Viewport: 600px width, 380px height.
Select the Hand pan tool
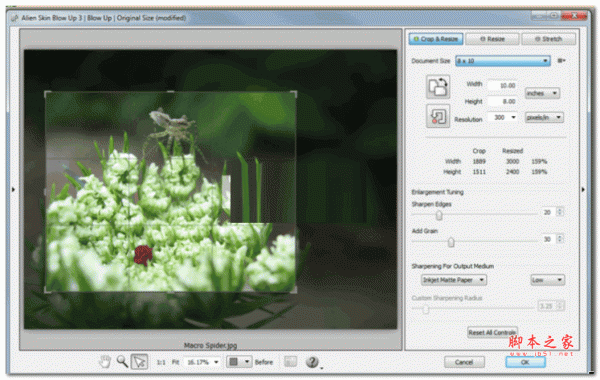click(x=104, y=361)
